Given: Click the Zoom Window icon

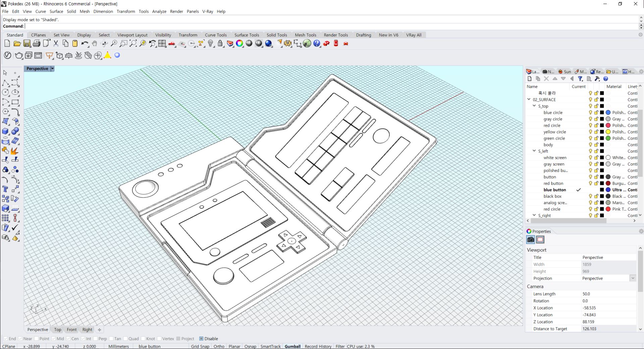Looking at the screenshot, I should [x=123, y=43].
